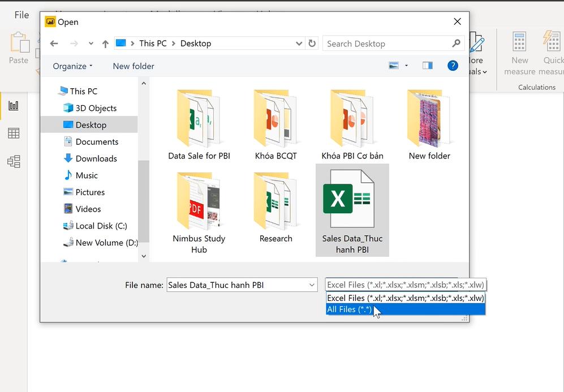The height and width of the screenshot is (392, 564).
Task: Expand the Organize dropdown menu
Action: coord(72,66)
